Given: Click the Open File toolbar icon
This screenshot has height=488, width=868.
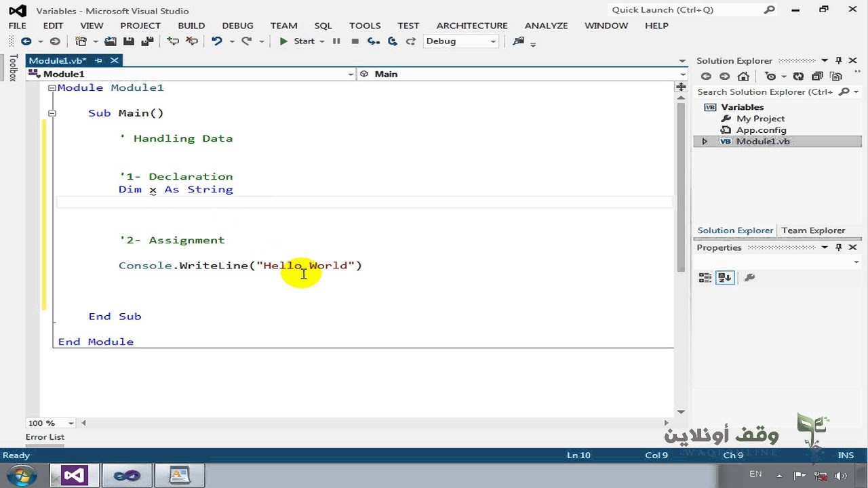Looking at the screenshot, I should click(x=111, y=41).
